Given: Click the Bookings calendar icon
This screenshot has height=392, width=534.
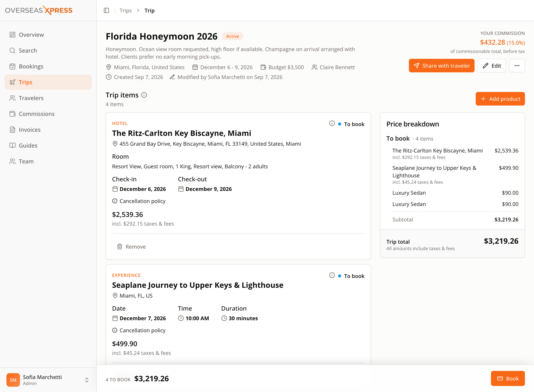Looking at the screenshot, I should 12,67.
